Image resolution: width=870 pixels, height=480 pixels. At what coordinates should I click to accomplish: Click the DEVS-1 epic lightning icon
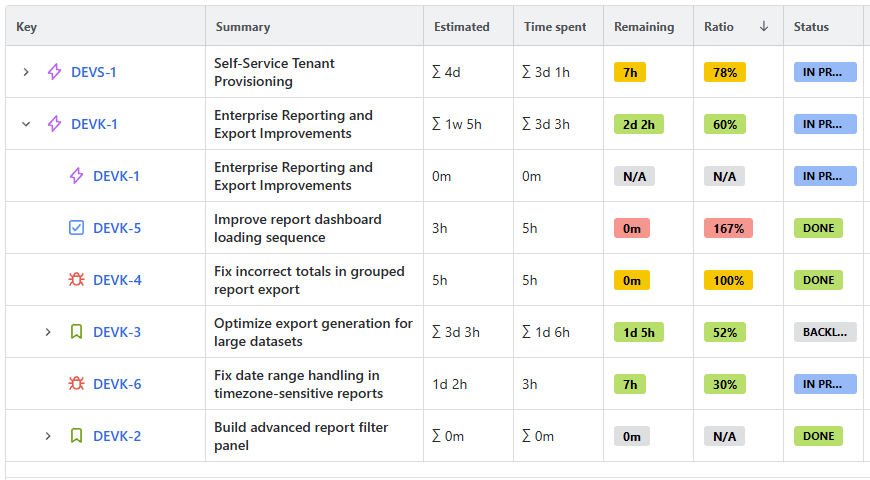point(55,72)
